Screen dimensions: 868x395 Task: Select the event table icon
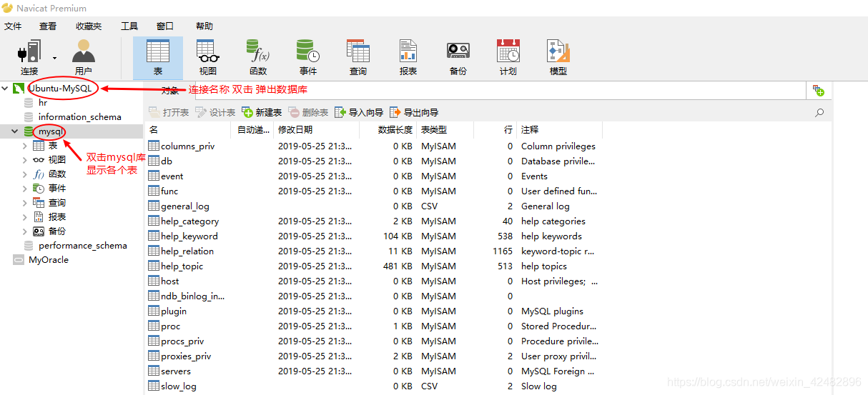pos(154,176)
